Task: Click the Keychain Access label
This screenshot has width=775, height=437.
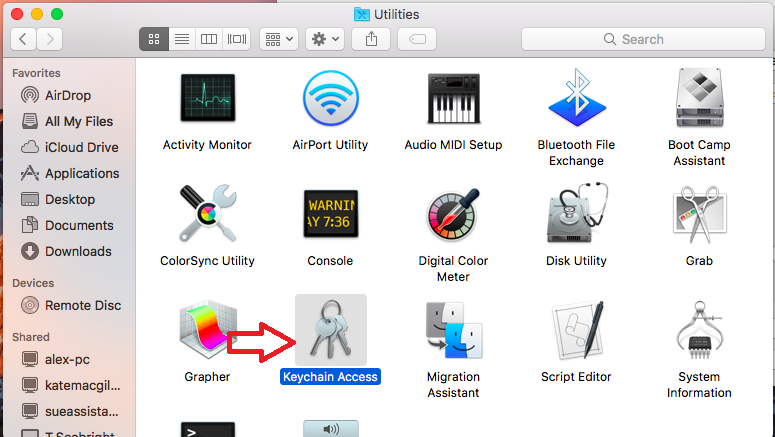Action: point(330,377)
